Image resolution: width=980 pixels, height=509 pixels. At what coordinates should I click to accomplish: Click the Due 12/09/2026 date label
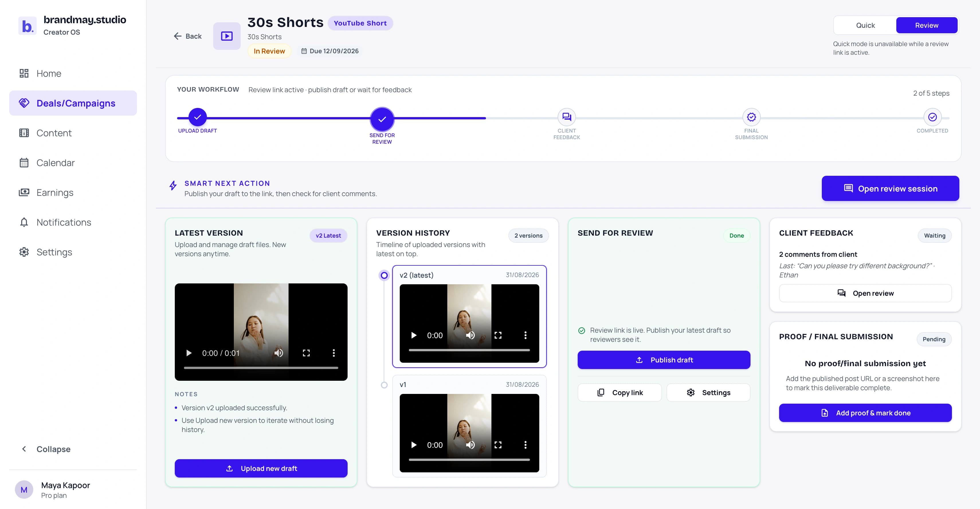click(x=330, y=51)
